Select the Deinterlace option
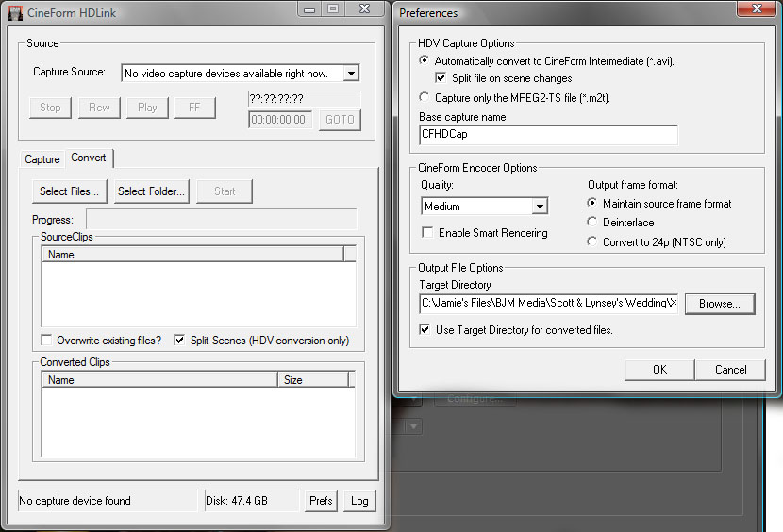 [591, 222]
